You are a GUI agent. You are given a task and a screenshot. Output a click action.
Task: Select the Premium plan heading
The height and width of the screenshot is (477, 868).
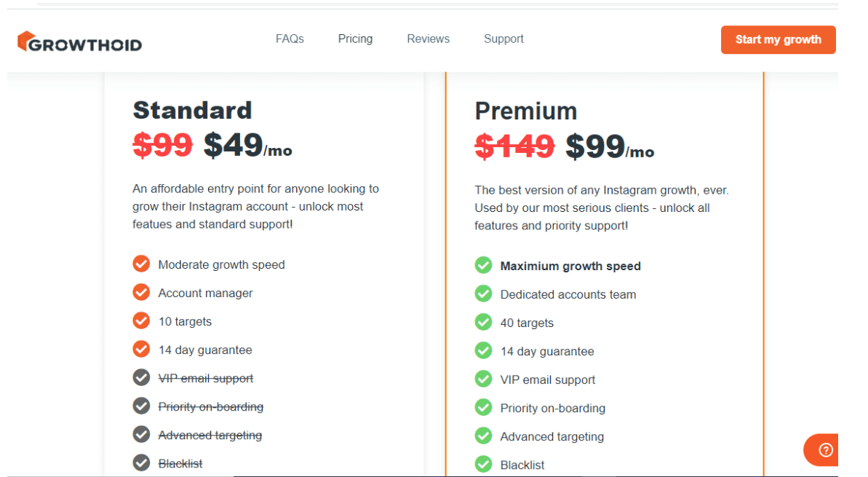(526, 111)
